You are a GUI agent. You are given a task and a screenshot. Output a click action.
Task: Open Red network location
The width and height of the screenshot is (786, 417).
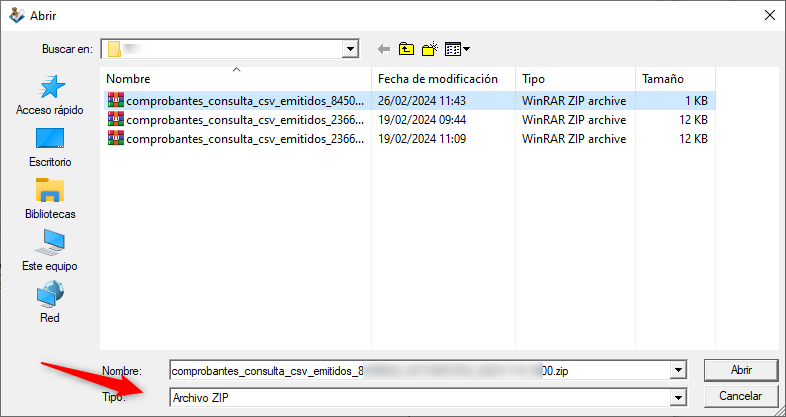[x=49, y=303]
